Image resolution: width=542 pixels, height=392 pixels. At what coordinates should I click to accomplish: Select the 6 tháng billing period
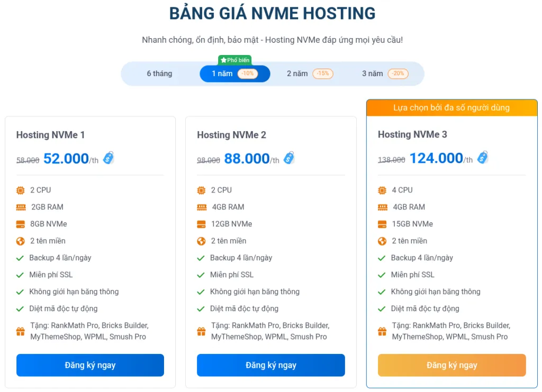click(159, 74)
